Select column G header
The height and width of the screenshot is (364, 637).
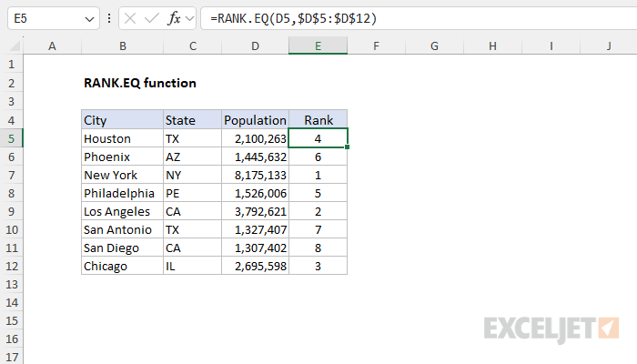click(x=434, y=45)
